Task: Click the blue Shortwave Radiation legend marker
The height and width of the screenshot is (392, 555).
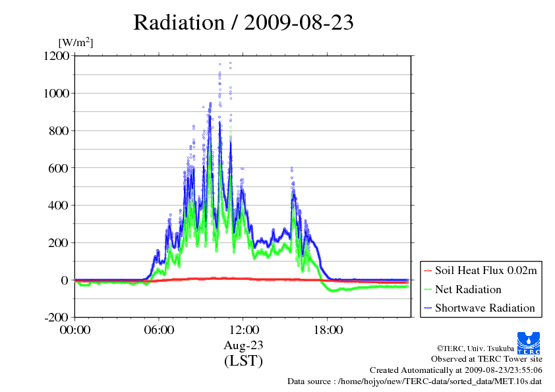Action: click(428, 308)
